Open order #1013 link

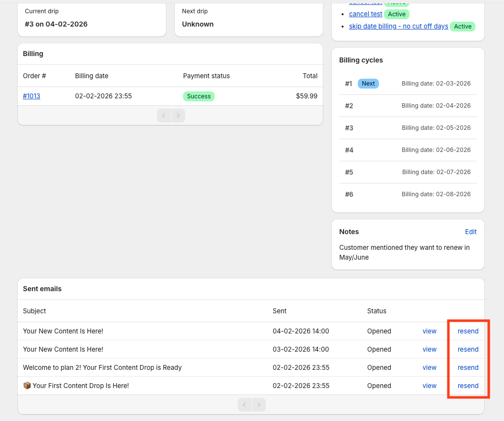click(31, 96)
